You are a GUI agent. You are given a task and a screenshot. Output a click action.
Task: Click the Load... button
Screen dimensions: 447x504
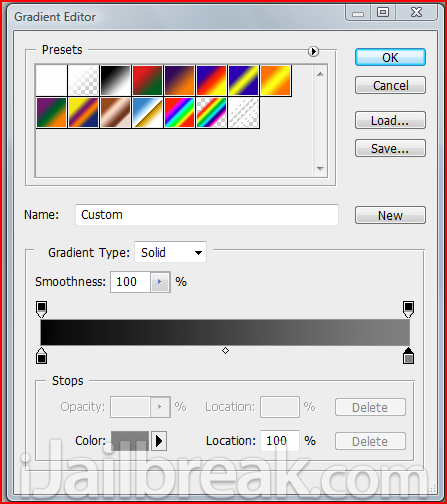click(x=390, y=120)
